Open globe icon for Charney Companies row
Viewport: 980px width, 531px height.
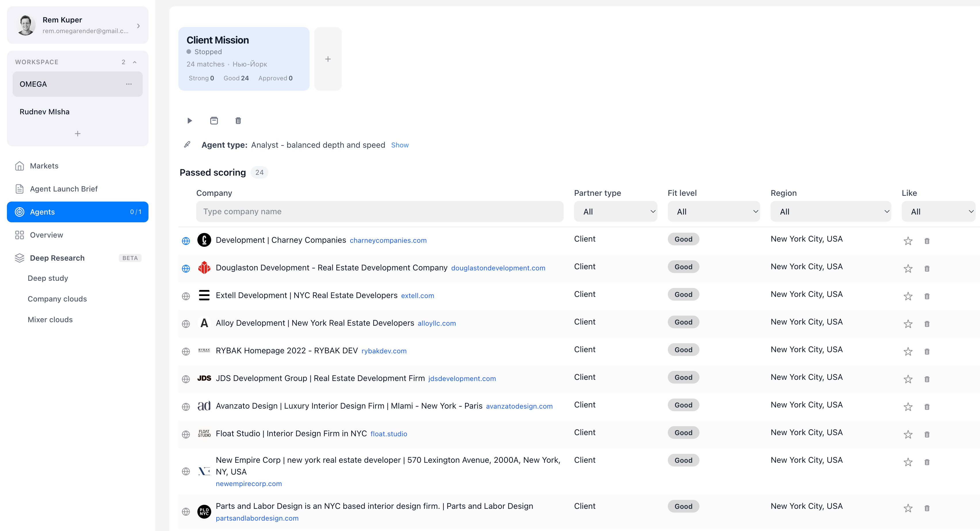click(x=186, y=240)
